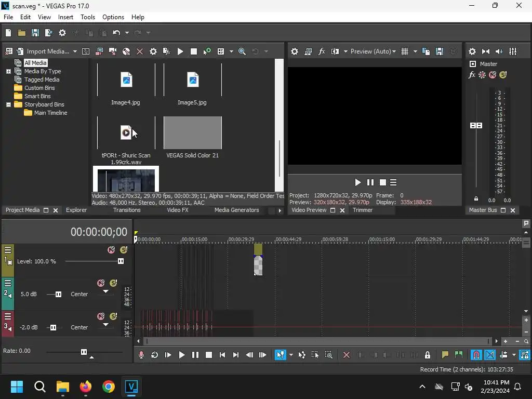Mute video track 1

tap(111, 250)
